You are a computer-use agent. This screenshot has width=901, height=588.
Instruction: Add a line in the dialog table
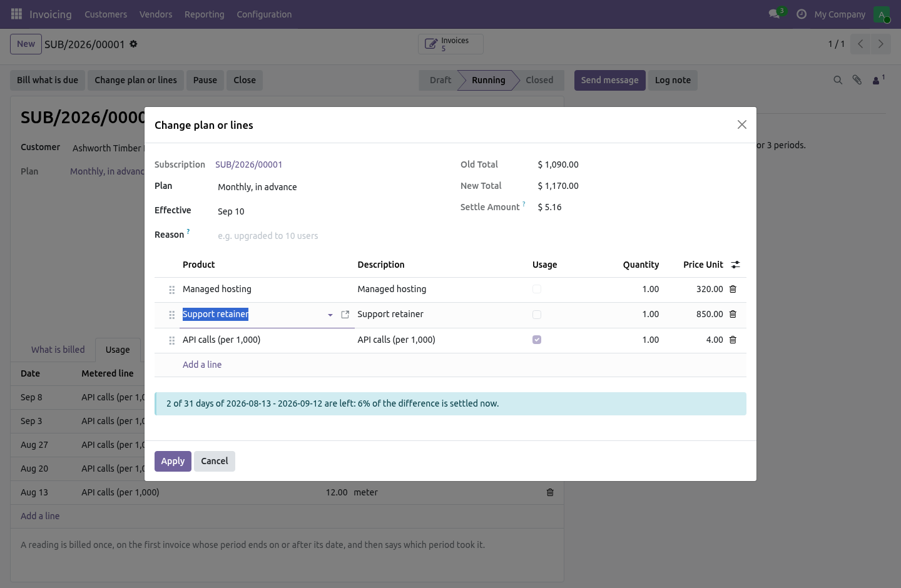(x=202, y=365)
